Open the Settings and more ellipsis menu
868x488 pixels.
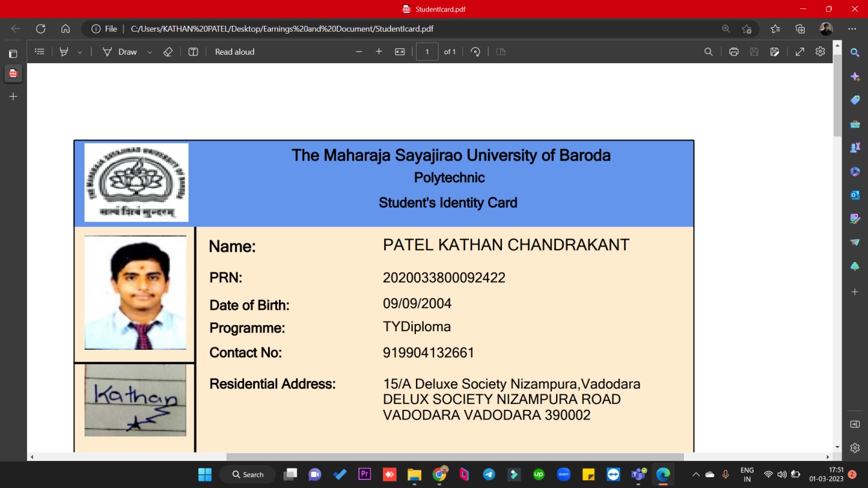point(852,28)
